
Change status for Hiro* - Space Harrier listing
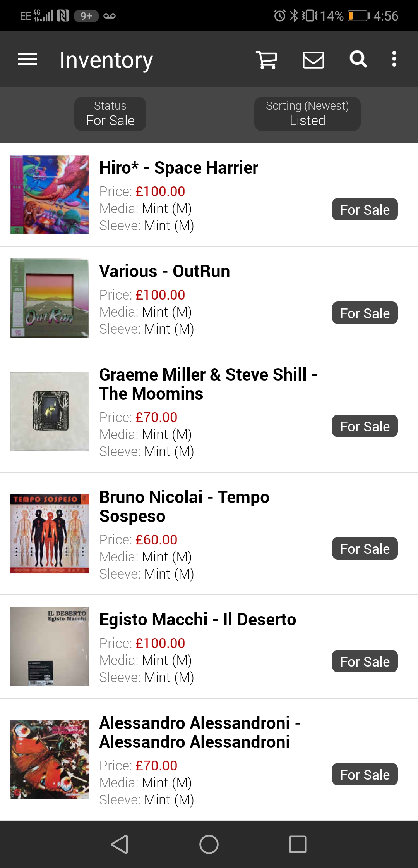pyautogui.click(x=364, y=209)
